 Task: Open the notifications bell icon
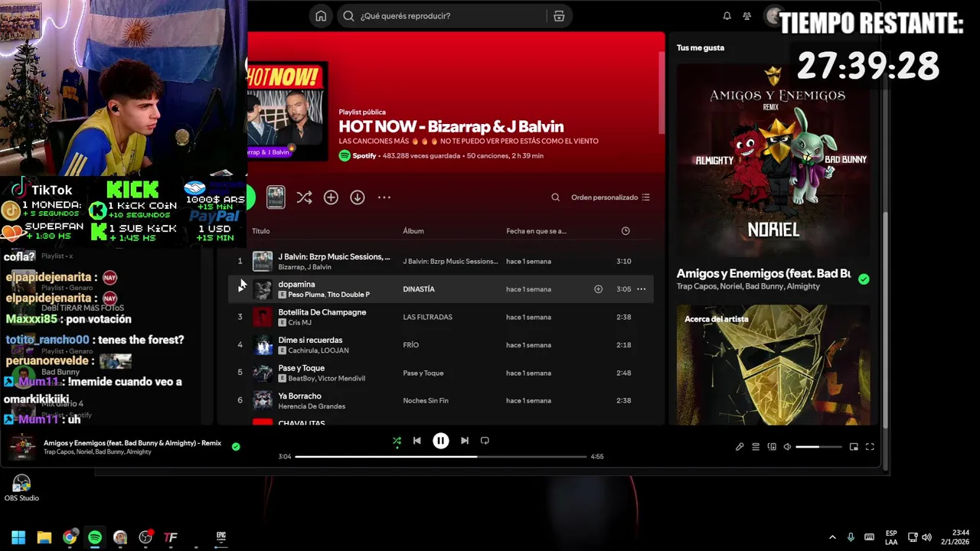(x=727, y=16)
